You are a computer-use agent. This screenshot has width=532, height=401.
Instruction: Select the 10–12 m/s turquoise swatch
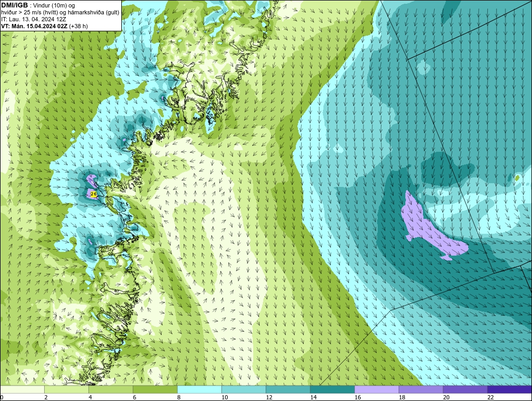click(x=244, y=389)
